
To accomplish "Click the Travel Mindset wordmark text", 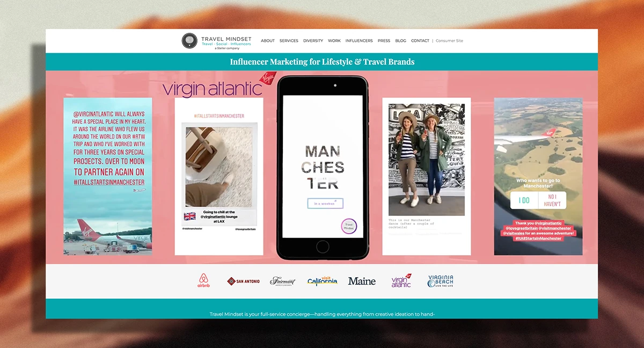I will pyautogui.click(x=226, y=39).
